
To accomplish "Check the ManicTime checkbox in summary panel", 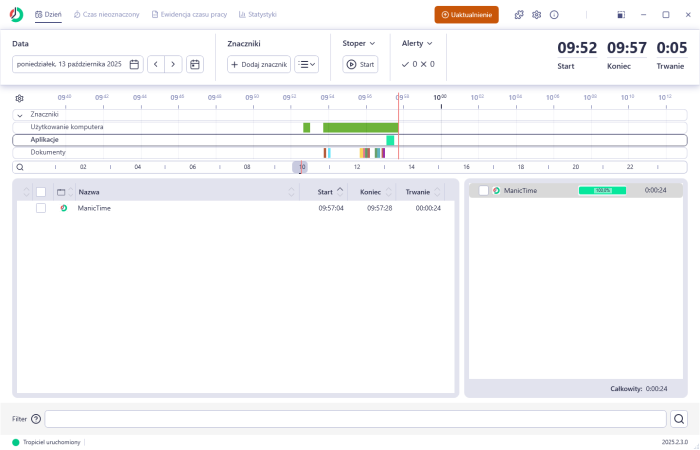I will tap(484, 190).
